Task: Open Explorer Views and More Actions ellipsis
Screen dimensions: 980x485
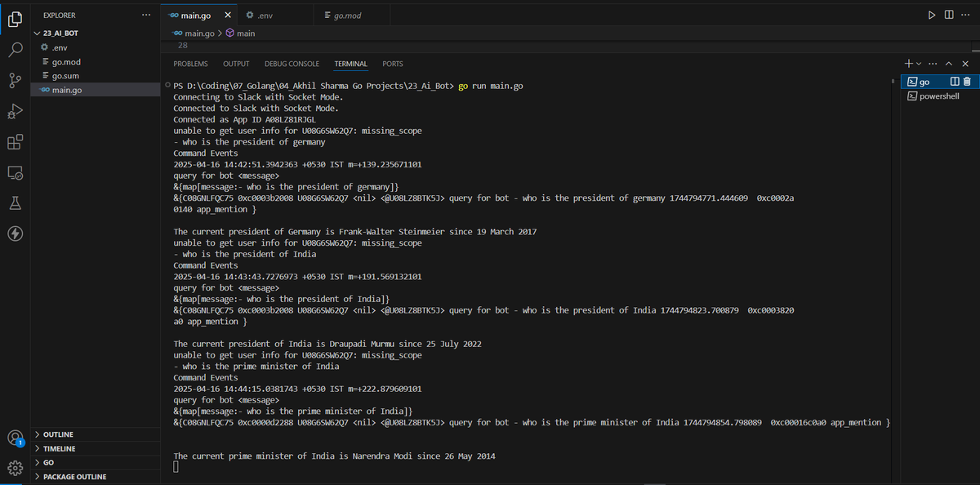Action: (x=145, y=15)
